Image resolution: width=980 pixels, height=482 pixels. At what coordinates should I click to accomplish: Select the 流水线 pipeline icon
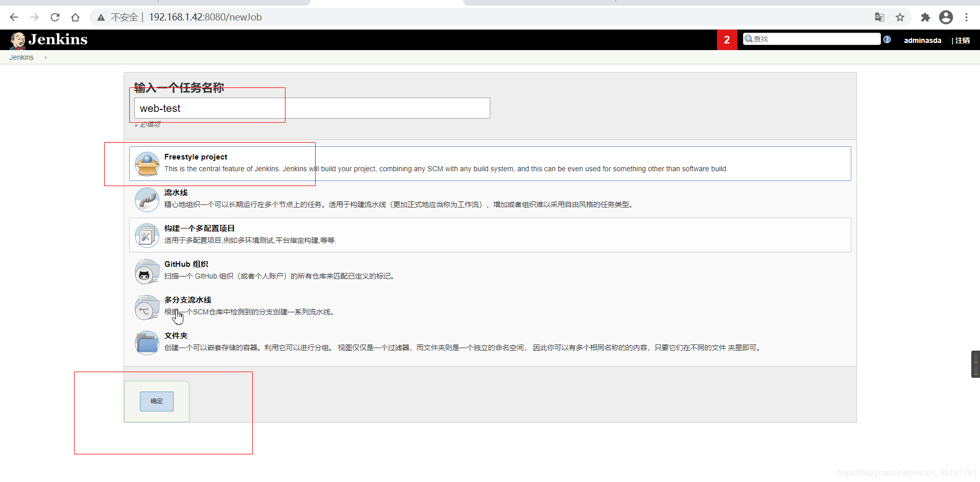[x=147, y=199]
